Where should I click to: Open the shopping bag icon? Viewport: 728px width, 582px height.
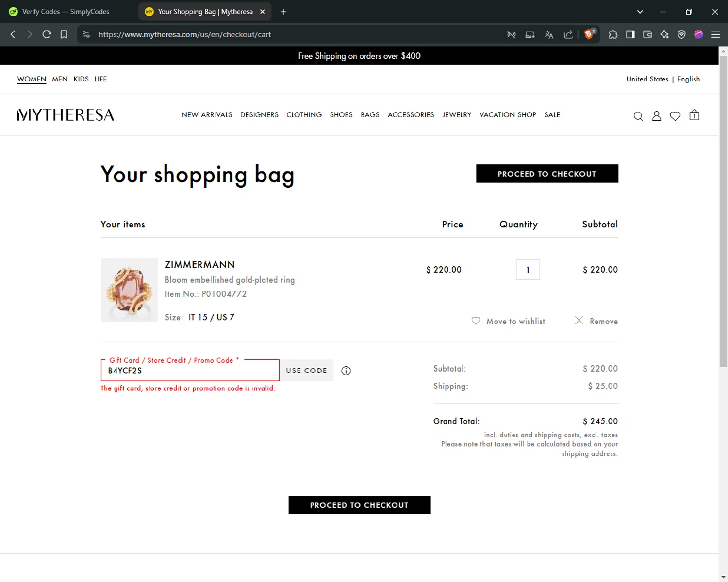click(695, 115)
